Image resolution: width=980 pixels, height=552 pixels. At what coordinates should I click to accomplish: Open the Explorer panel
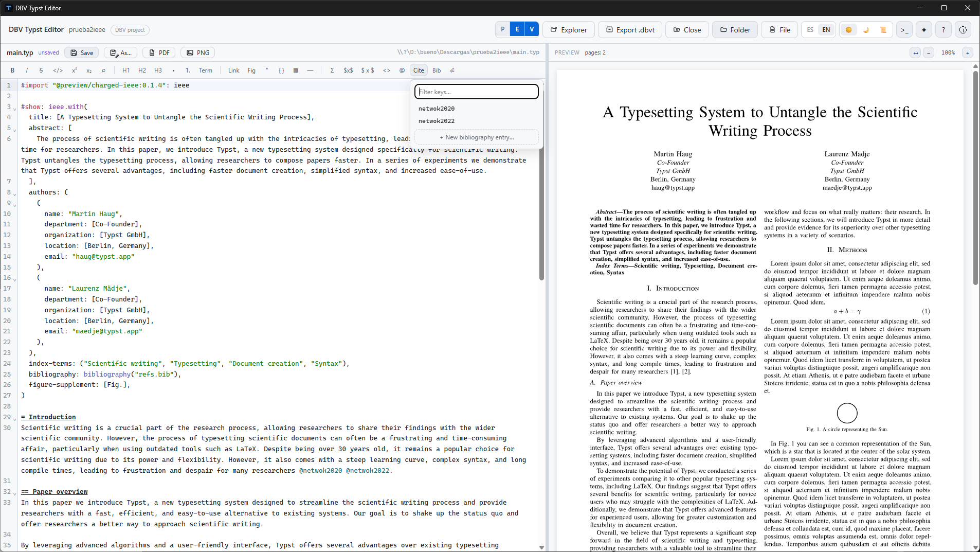coord(569,30)
